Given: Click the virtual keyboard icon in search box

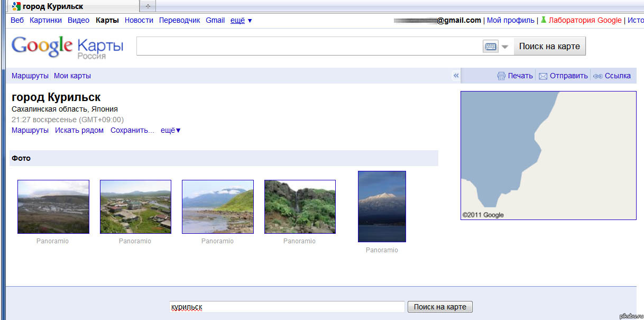Looking at the screenshot, I should point(490,47).
